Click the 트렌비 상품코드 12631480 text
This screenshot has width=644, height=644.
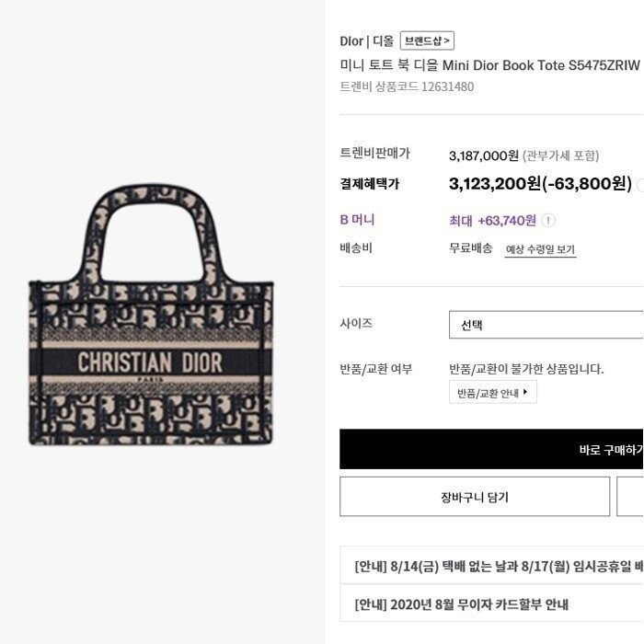407,86
